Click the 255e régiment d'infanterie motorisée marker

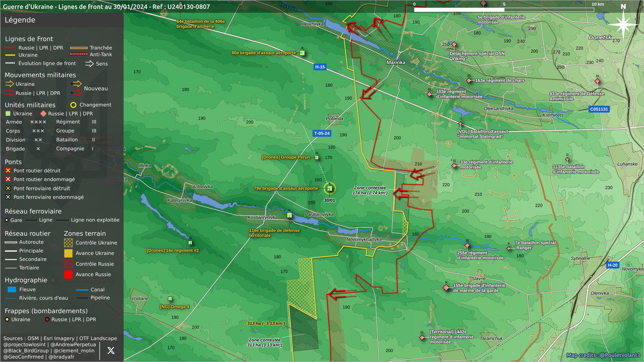(x=467, y=245)
